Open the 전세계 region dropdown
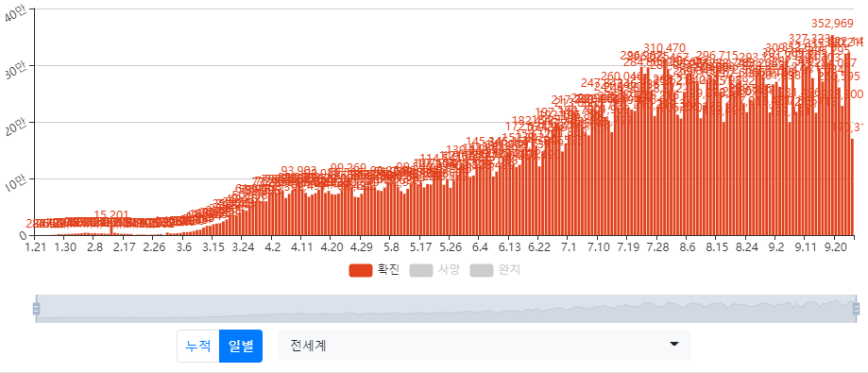 (x=485, y=346)
